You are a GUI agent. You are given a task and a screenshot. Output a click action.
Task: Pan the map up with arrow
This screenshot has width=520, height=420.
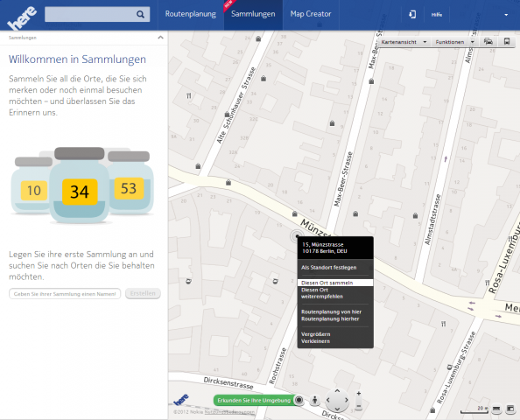click(337, 391)
